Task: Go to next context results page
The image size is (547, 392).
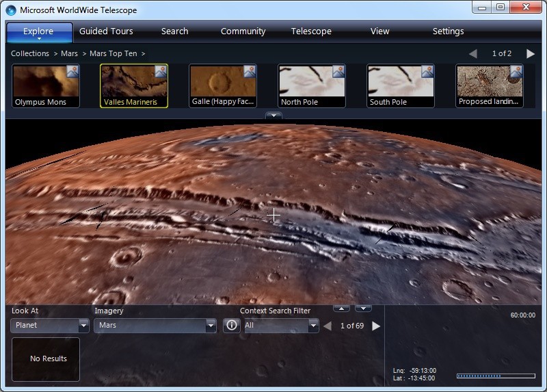Action: tap(376, 326)
